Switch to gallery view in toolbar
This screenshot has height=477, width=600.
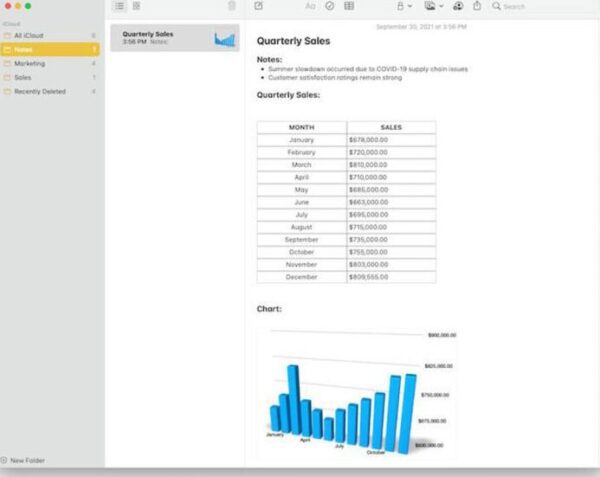(x=136, y=6)
